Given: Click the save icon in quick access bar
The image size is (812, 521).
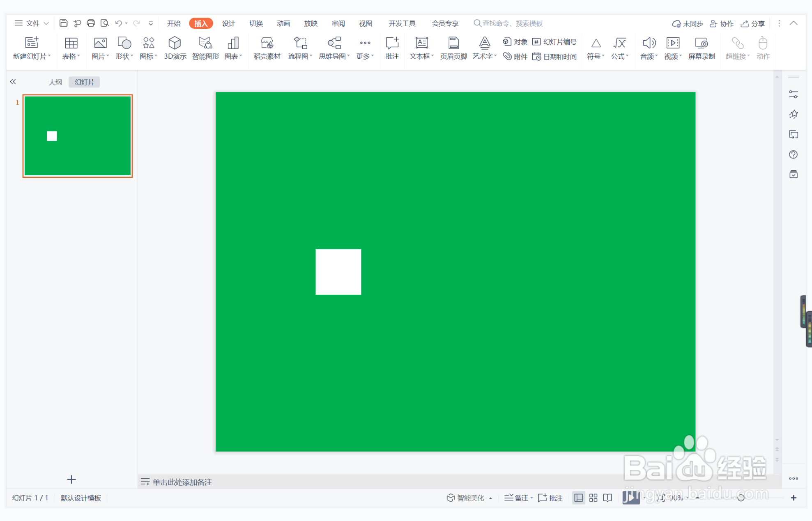Looking at the screenshot, I should point(63,23).
